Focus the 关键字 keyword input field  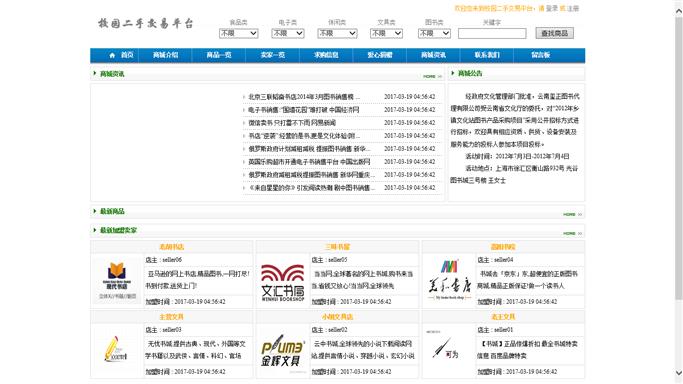pyautogui.click(x=492, y=34)
